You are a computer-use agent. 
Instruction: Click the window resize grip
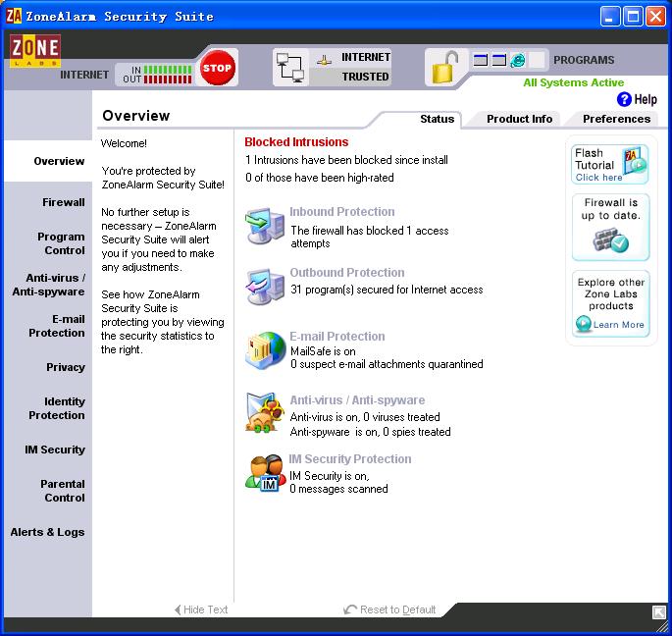click(x=662, y=626)
